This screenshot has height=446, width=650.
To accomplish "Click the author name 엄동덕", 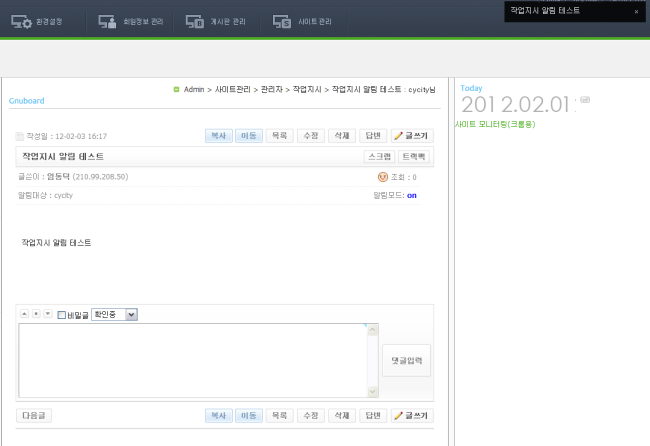I will point(58,177).
